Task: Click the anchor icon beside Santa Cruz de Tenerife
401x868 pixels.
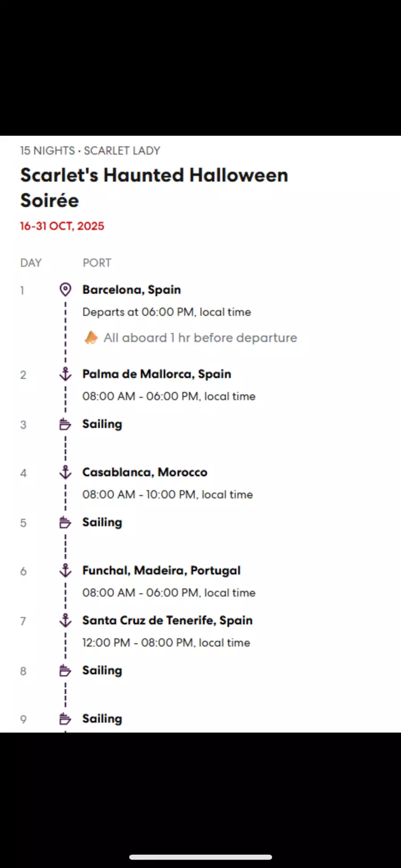Action: point(65,620)
